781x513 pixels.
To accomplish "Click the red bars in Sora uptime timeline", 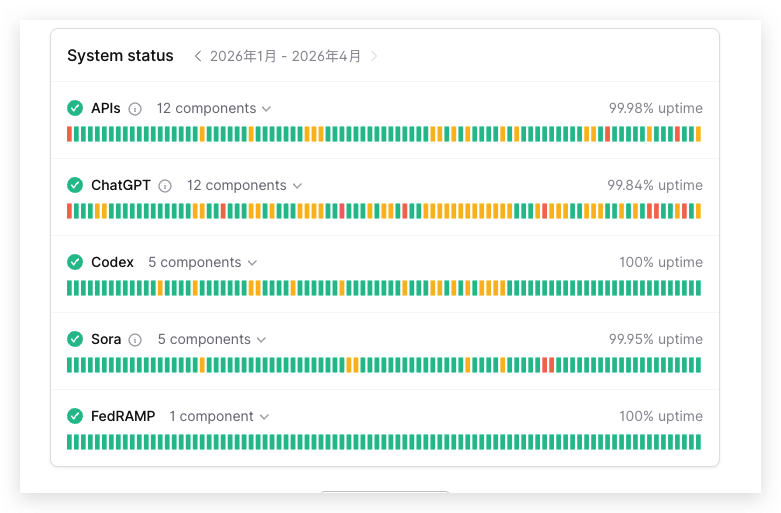I will coord(548,365).
